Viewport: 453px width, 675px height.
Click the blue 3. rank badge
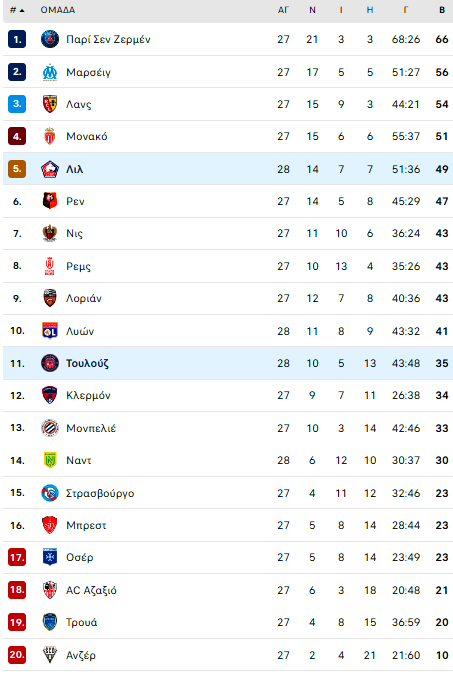pyautogui.click(x=17, y=104)
